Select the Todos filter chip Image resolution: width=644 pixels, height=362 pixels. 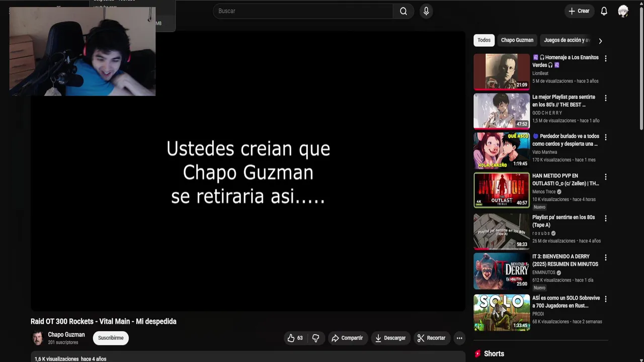[484, 40]
